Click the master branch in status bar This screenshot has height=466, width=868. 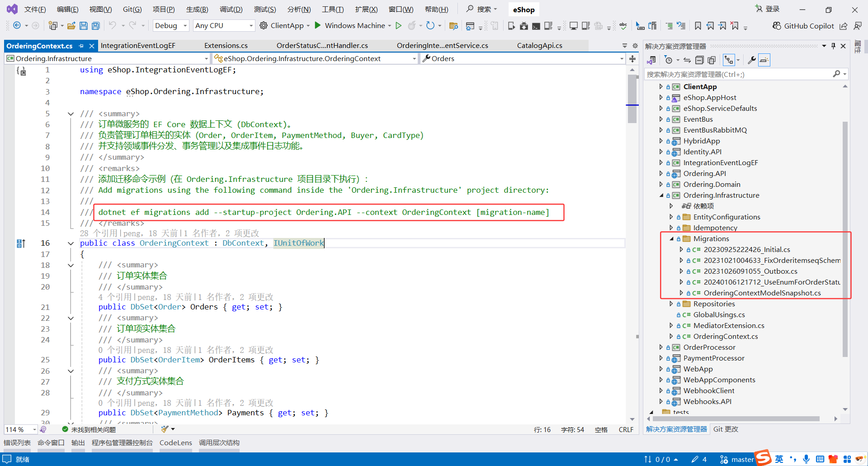click(737, 459)
